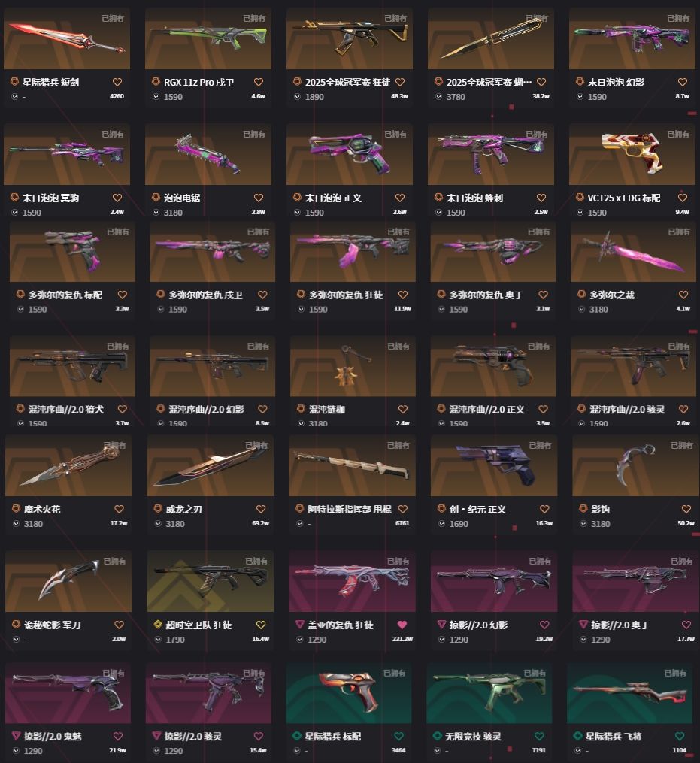This screenshot has width=700, height=763.
Task: Click the heart icon for 多弥尔之裁
Action: pos(683,295)
